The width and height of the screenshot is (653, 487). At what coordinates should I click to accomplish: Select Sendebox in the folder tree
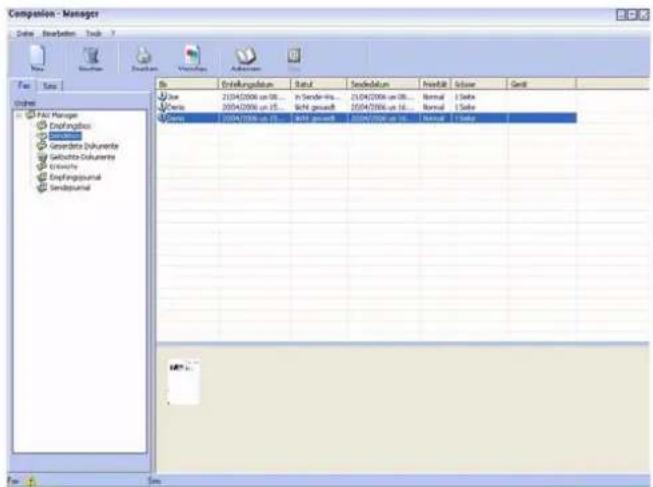pos(65,136)
